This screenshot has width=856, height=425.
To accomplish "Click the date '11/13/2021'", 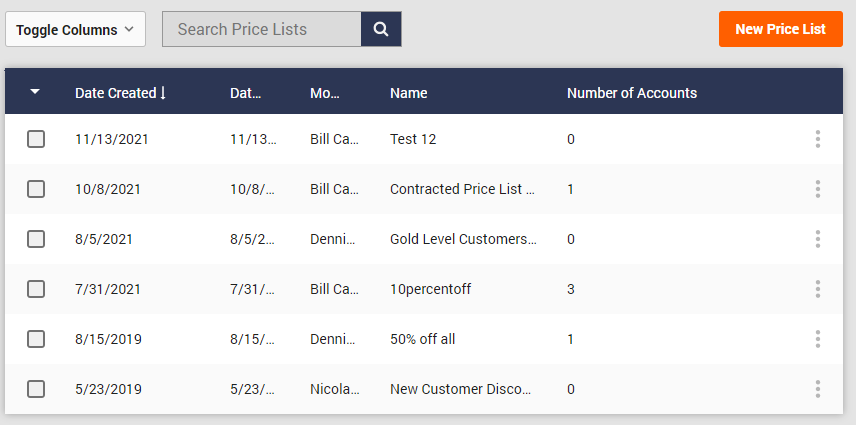I will [x=111, y=139].
